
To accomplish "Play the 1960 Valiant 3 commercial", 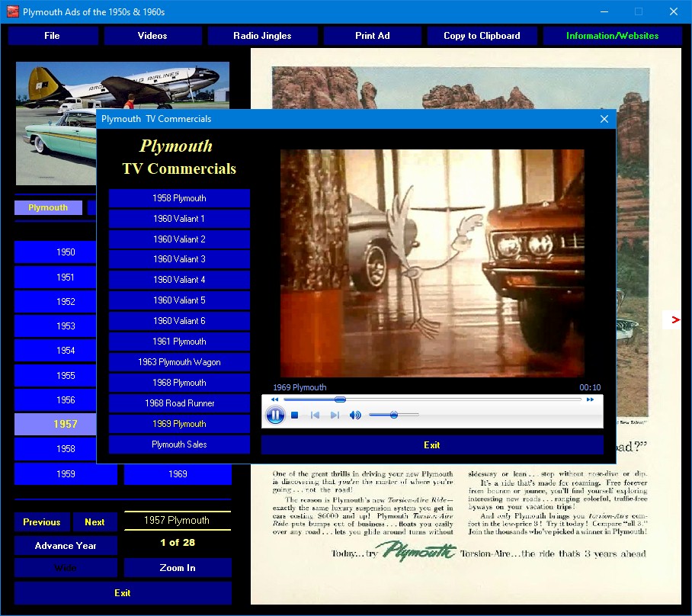I will pos(179,259).
